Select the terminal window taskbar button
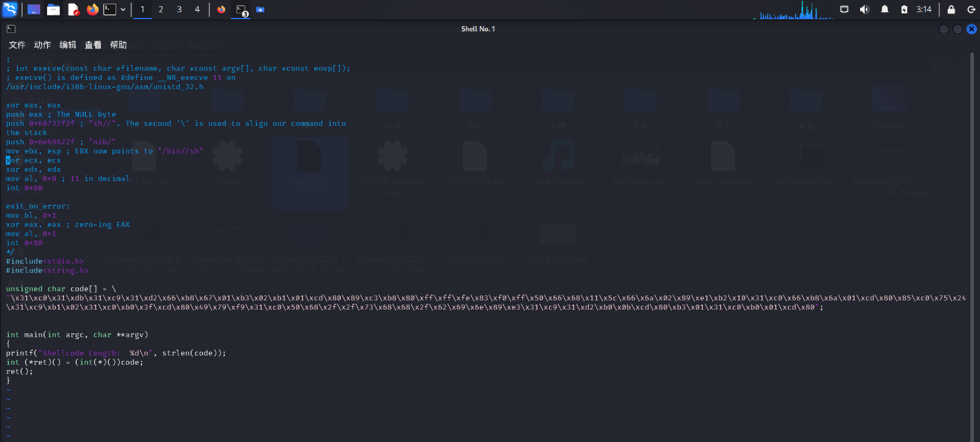The height and width of the screenshot is (442, 980). click(241, 10)
